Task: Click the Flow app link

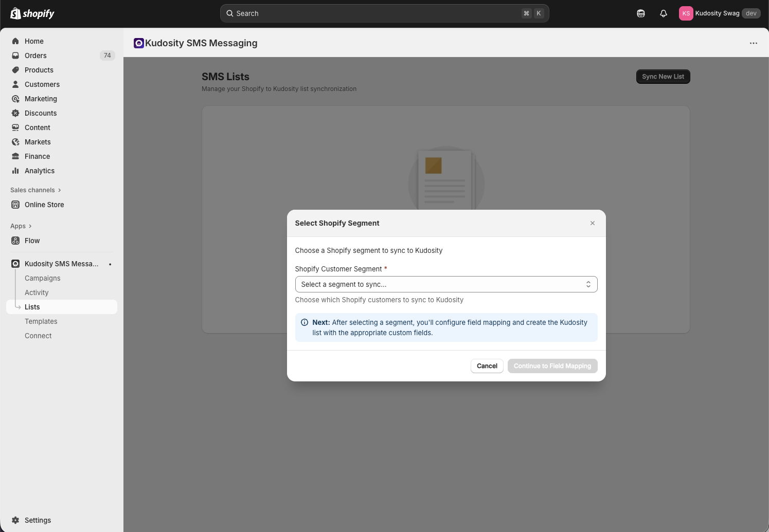Action: click(x=32, y=241)
